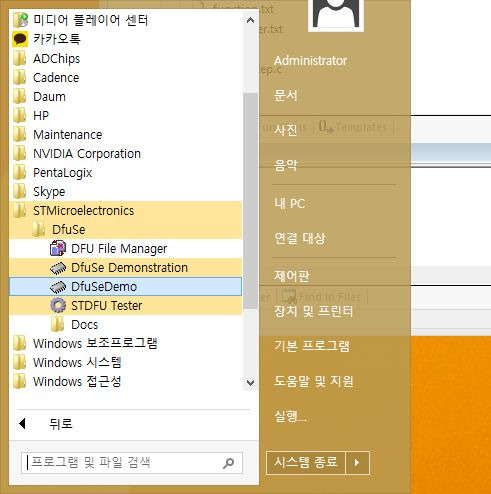Open 문서 documents library
This screenshot has width=491, height=494.
click(x=285, y=95)
